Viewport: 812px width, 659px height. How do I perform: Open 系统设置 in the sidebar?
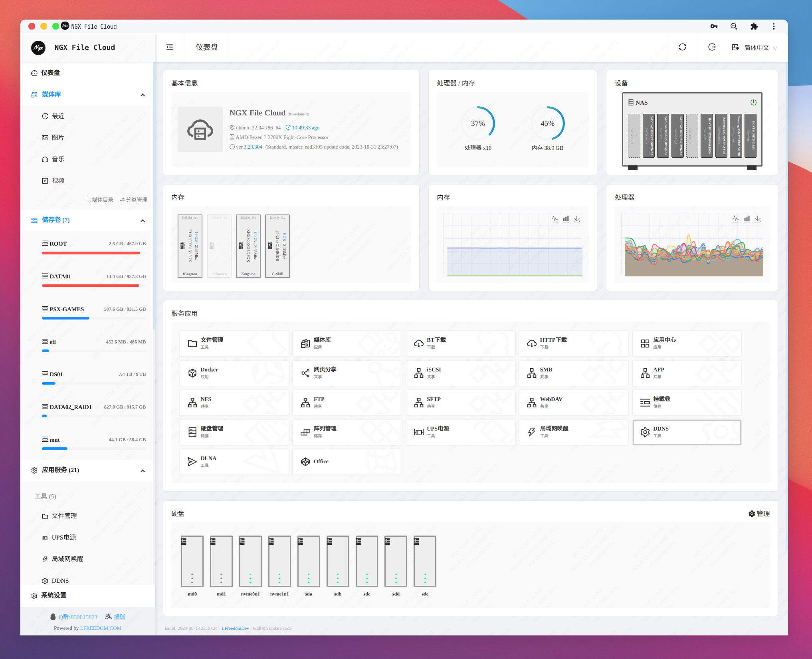(53, 595)
